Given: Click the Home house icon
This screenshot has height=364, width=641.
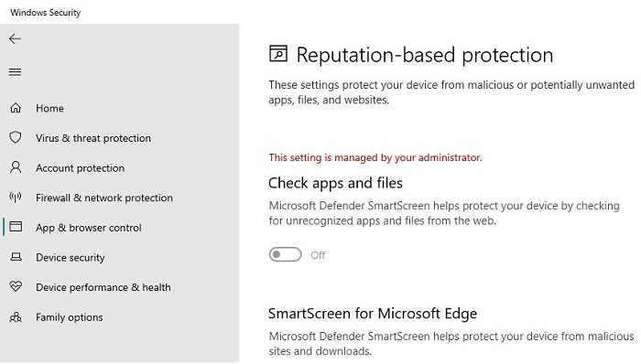Looking at the screenshot, I should 16,108.
